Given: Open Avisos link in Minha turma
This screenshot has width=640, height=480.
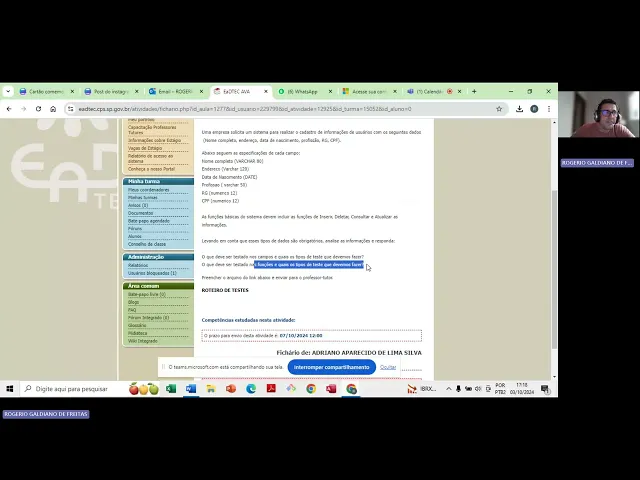Looking at the screenshot, I should [x=138, y=205].
